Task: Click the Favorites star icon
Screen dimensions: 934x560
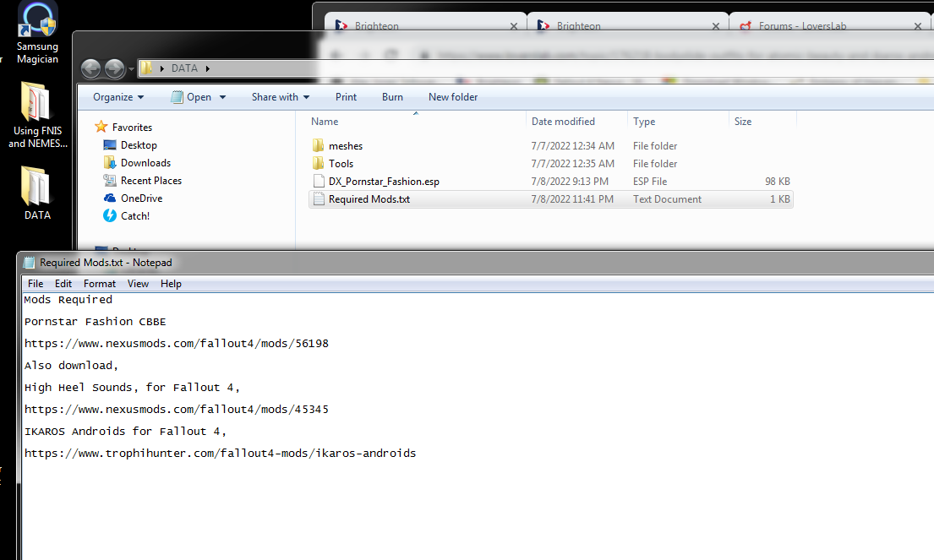Action: (x=101, y=127)
